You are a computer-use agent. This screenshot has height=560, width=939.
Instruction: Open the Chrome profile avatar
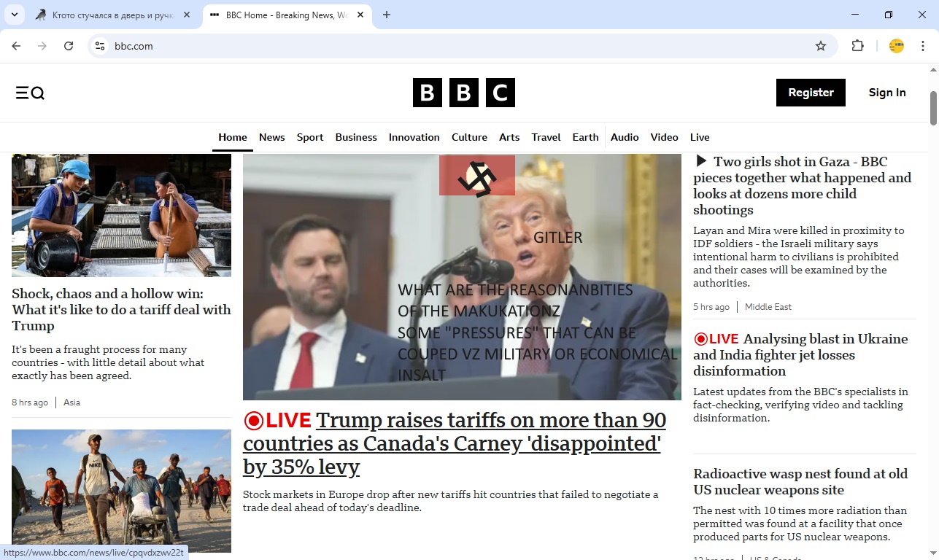[897, 46]
